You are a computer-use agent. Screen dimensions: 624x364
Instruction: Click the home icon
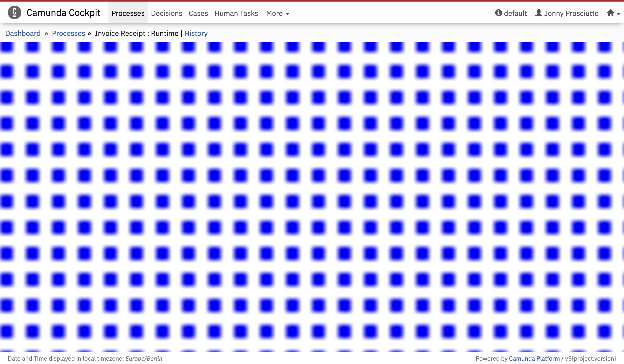point(610,13)
